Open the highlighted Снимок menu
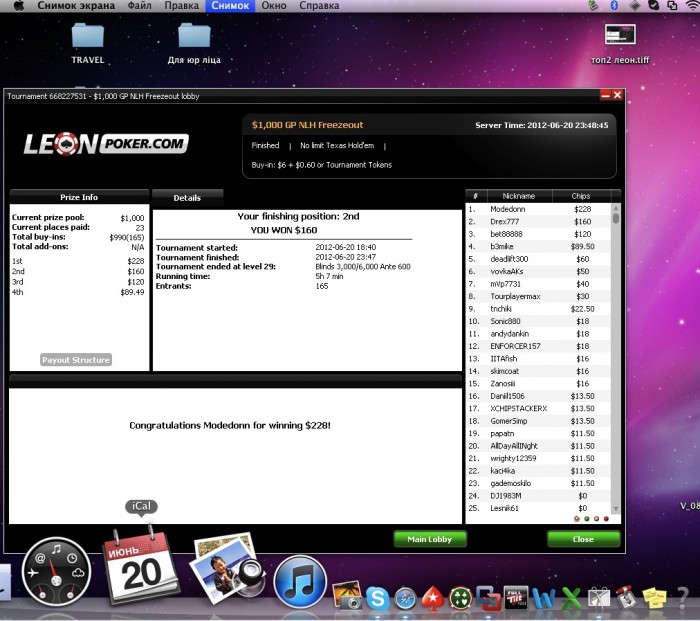 [x=230, y=6]
